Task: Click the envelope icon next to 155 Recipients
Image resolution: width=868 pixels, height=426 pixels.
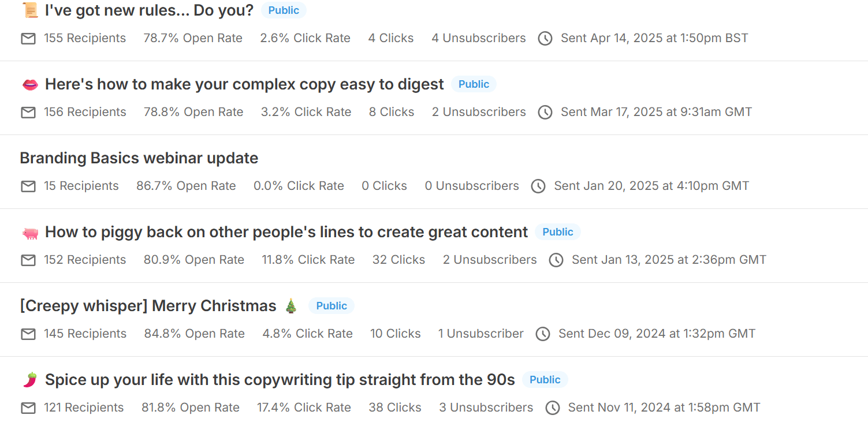Action: [28, 39]
